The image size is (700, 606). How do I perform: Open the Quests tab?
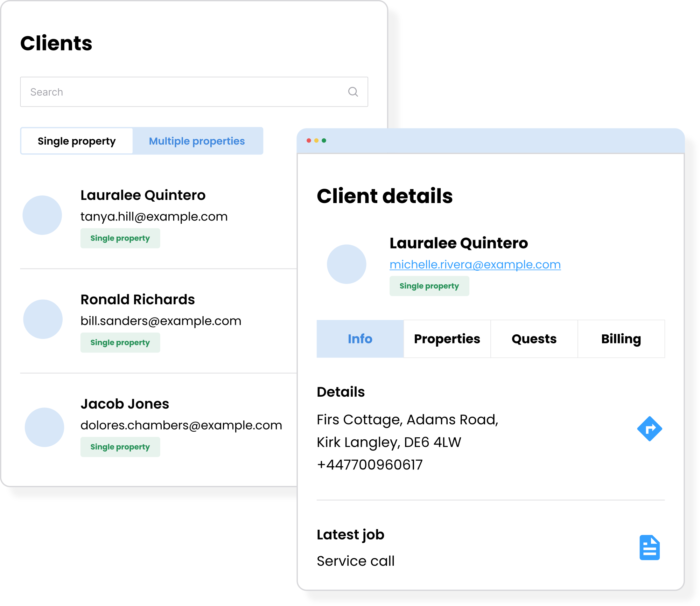point(534,339)
